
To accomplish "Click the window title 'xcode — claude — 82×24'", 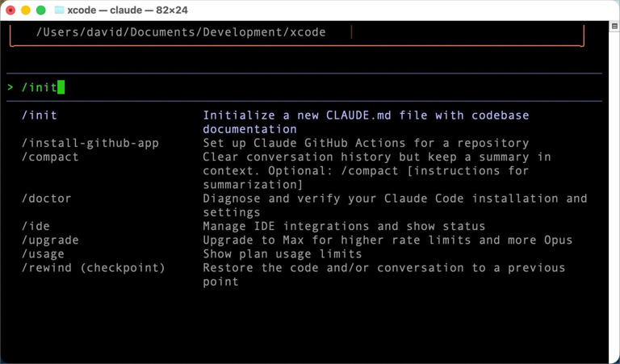I will 128,10.
